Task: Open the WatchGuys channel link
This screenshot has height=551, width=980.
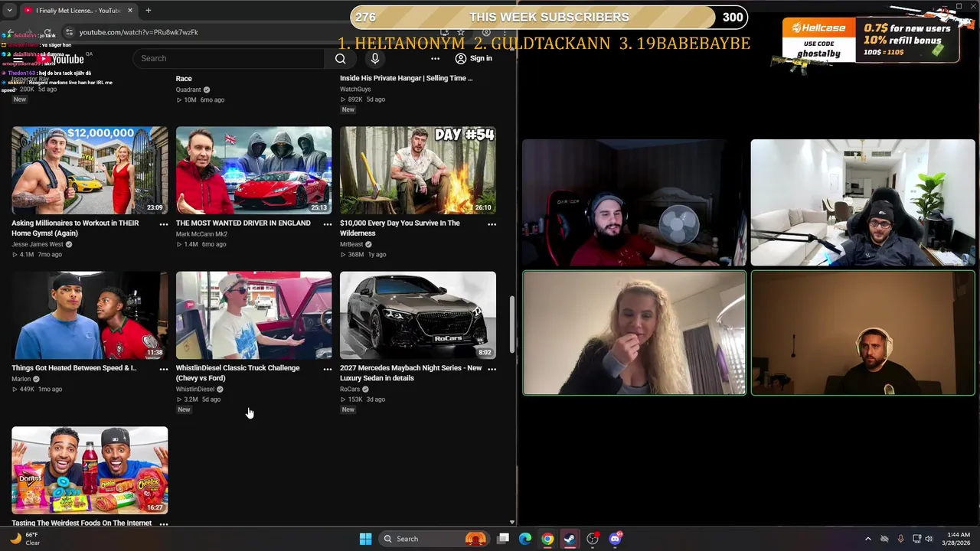Action: point(355,89)
